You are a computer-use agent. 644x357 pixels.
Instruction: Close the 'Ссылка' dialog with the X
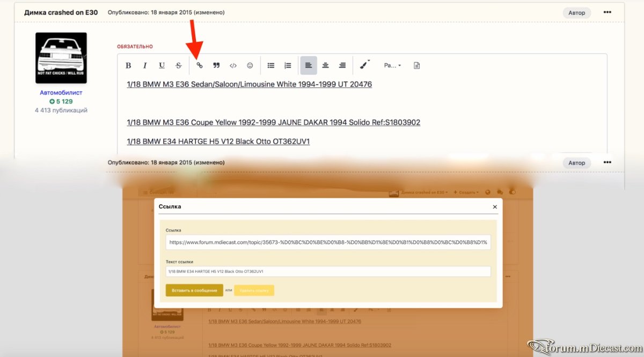495,206
